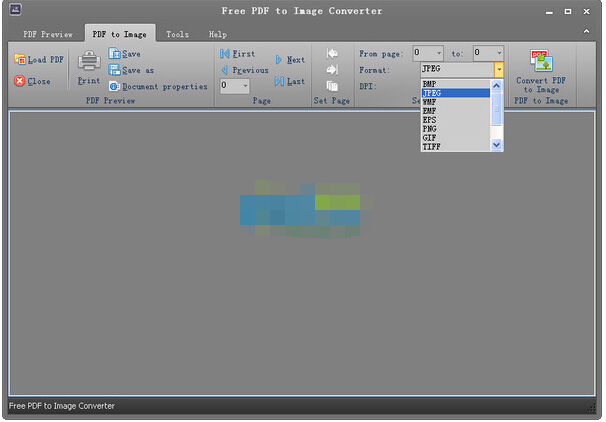Click the Set Page group label
The width and height of the screenshot is (606, 422).
click(332, 101)
